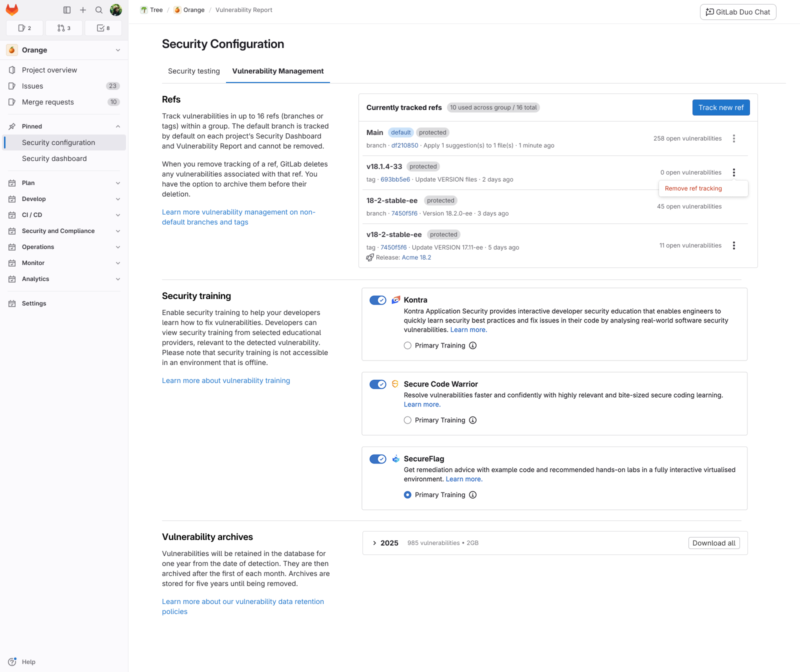Image resolution: width=800 pixels, height=672 pixels.
Task: Open the user avatar menu
Action: [116, 10]
